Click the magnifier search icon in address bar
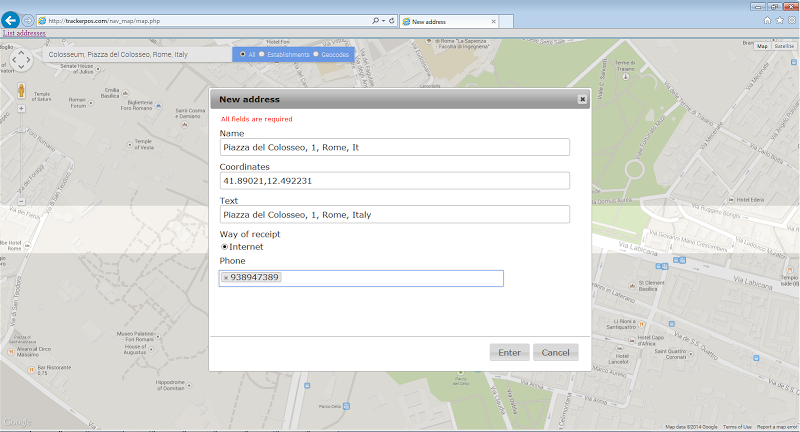 pyautogui.click(x=376, y=21)
